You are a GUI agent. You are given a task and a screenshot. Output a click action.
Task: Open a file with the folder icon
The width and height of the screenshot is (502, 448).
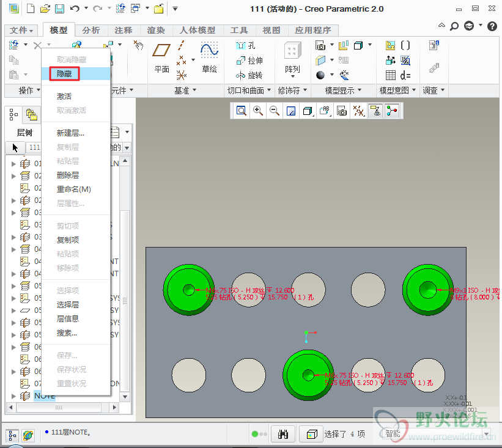[x=45, y=9]
